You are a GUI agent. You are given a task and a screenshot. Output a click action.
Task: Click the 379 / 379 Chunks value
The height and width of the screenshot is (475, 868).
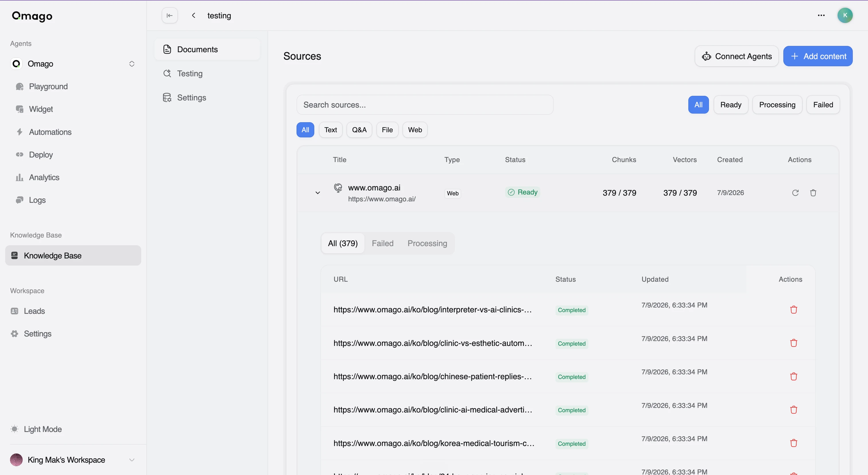tap(619, 193)
